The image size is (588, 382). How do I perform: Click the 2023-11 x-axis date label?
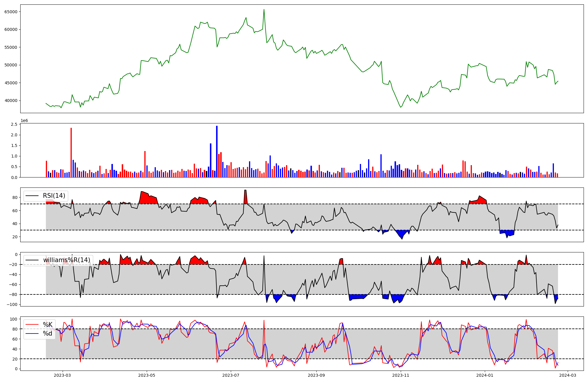coord(401,375)
